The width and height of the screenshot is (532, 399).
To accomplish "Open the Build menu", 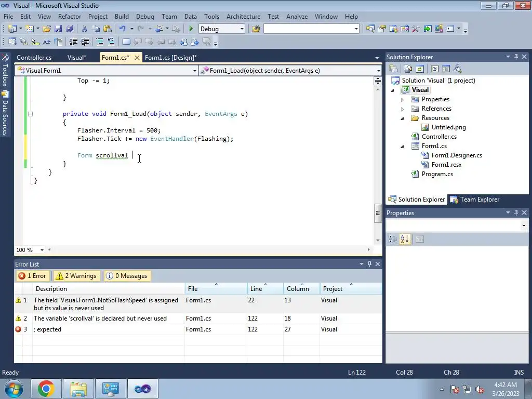I will click(122, 16).
